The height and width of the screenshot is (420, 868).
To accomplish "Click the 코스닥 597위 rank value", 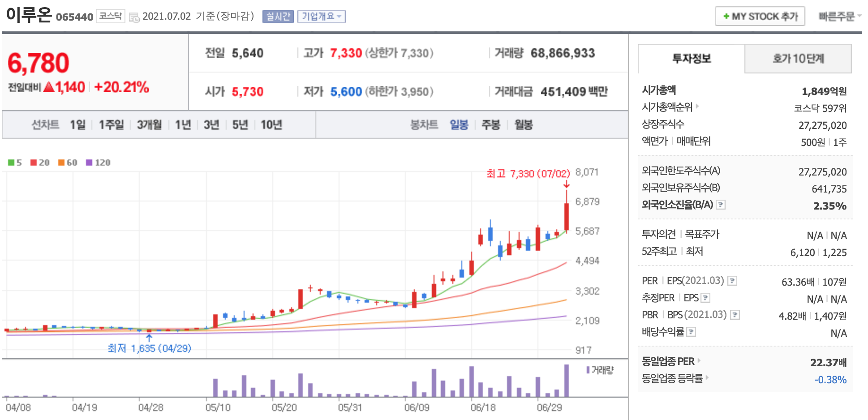I will point(820,108).
